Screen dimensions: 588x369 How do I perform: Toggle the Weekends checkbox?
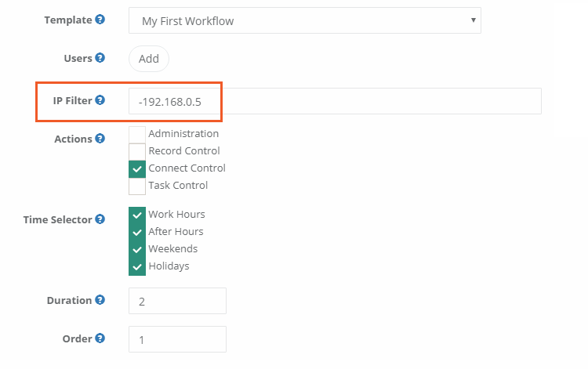tap(137, 249)
